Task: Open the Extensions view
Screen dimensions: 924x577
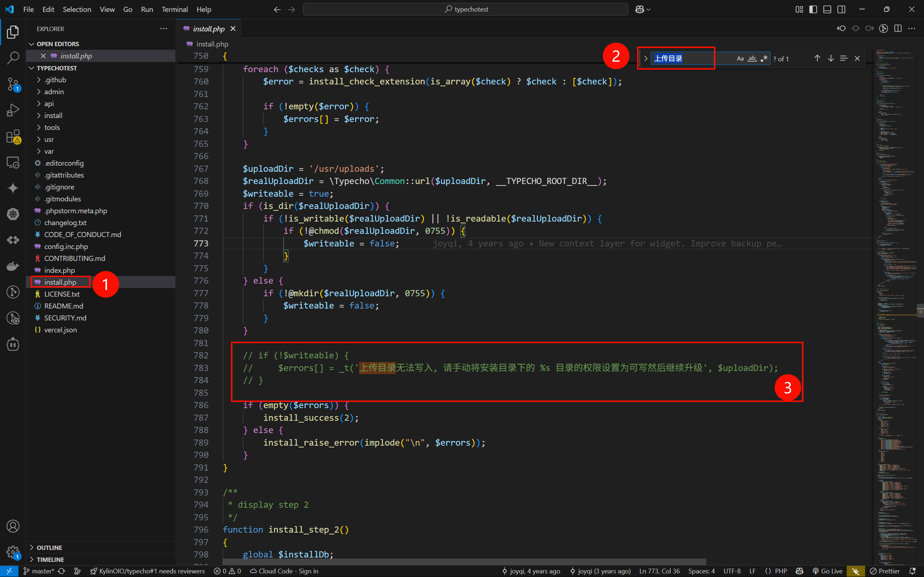Action: tap(13, 136)
